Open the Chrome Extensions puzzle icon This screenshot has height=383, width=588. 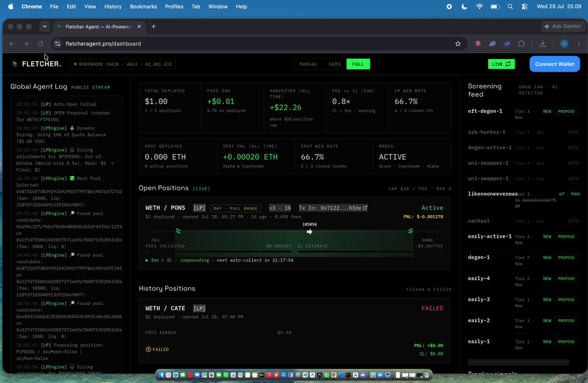521,44
